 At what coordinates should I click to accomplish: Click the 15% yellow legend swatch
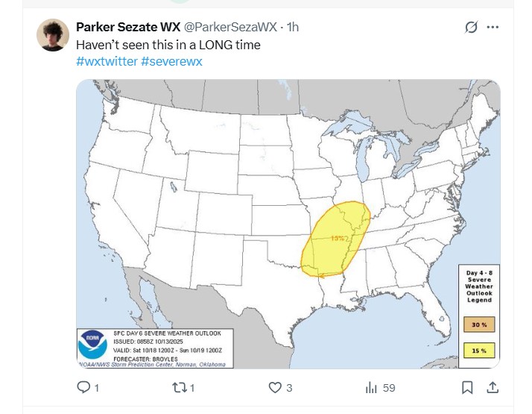478,348
